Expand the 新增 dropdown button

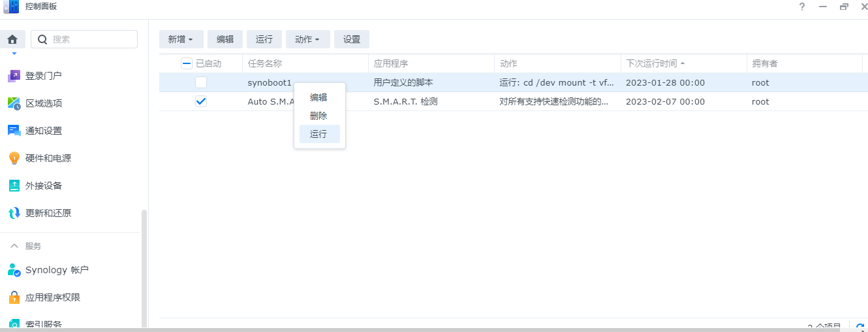[x=181, y=39]
